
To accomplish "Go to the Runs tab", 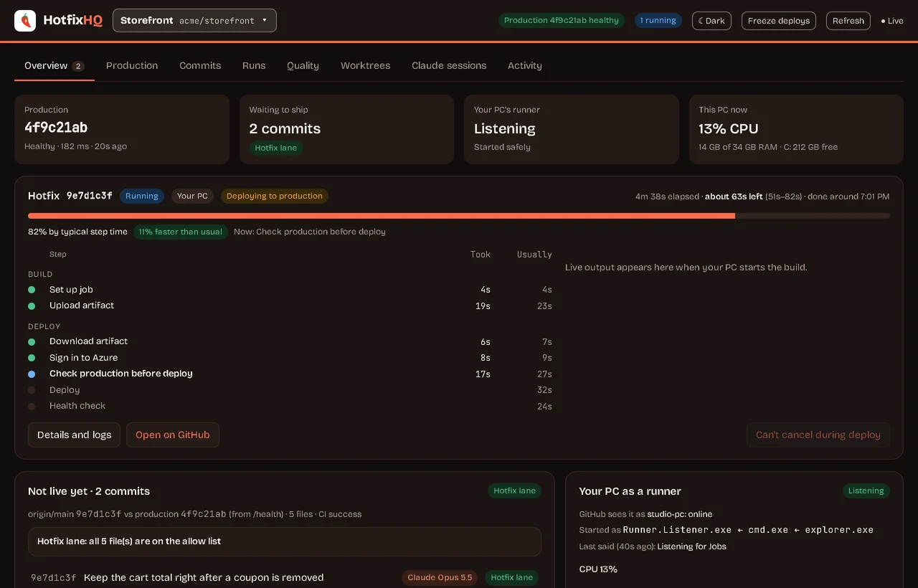I will 254,65.
